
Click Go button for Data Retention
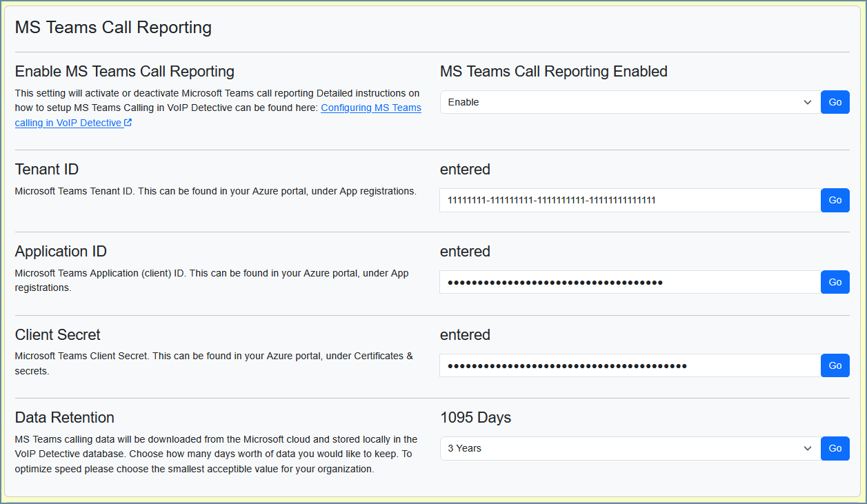(x=835, y=448)
